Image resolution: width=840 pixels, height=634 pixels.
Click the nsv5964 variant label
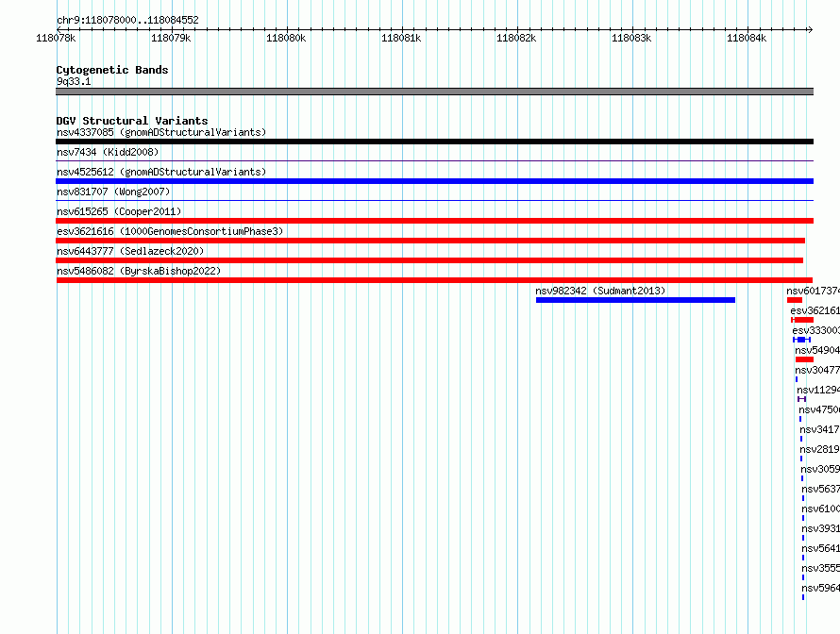[821, 588]
